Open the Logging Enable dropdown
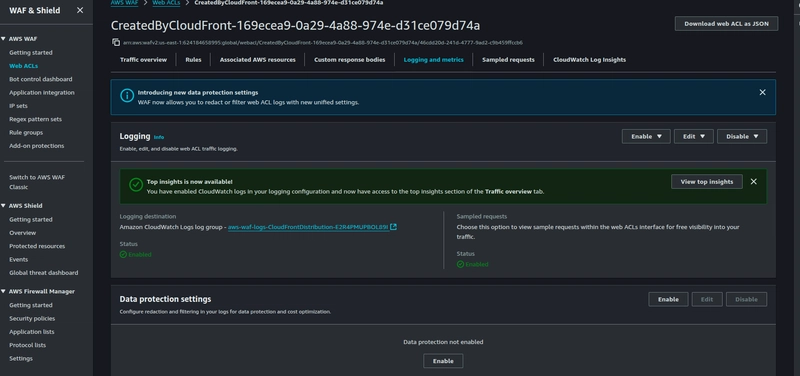This screenshot has width=800, height=376. pyautogui.click(x=646, y=136)
